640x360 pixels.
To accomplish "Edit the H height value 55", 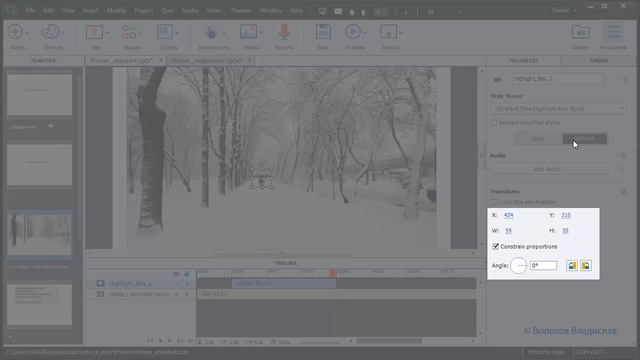I will point(565,231).
